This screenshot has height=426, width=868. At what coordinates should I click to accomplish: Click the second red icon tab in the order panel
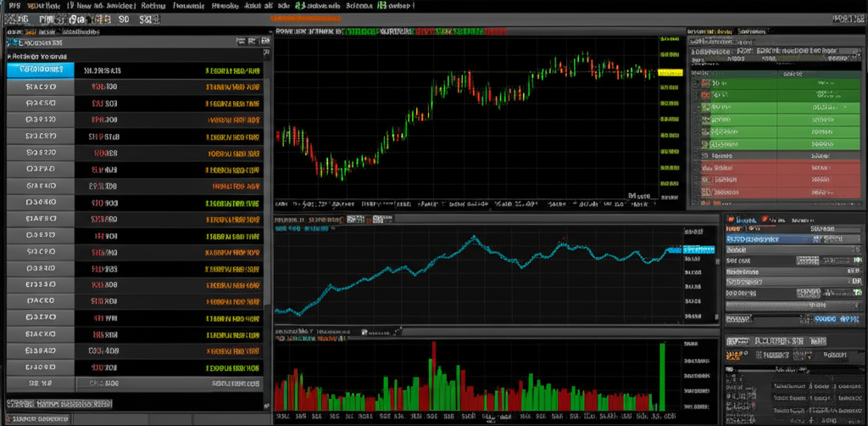[766, 219]
